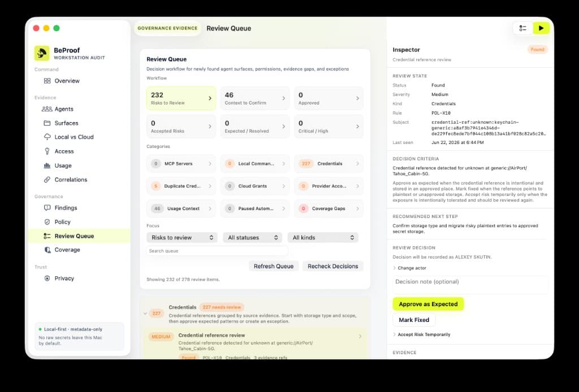The image size is (579, 392).
Task: Click chevron on Credential reference review row
Action: [x=360, y=336]
